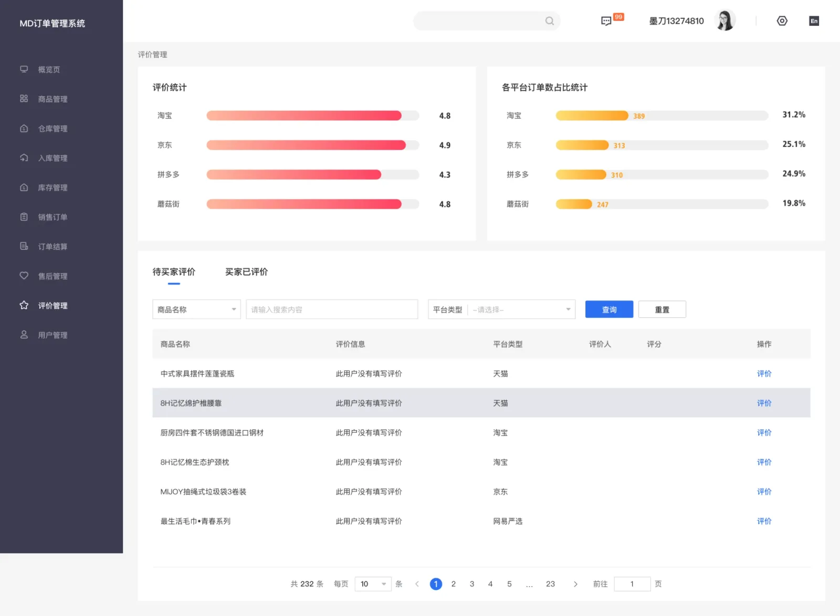
Task: Click 评价 link for 最生活毛巾•青春系列
Action: (x=764, y=521)
